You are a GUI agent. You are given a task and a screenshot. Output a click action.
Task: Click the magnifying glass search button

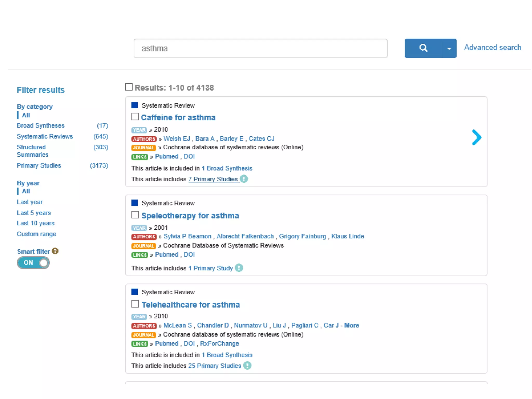point(423,48)
